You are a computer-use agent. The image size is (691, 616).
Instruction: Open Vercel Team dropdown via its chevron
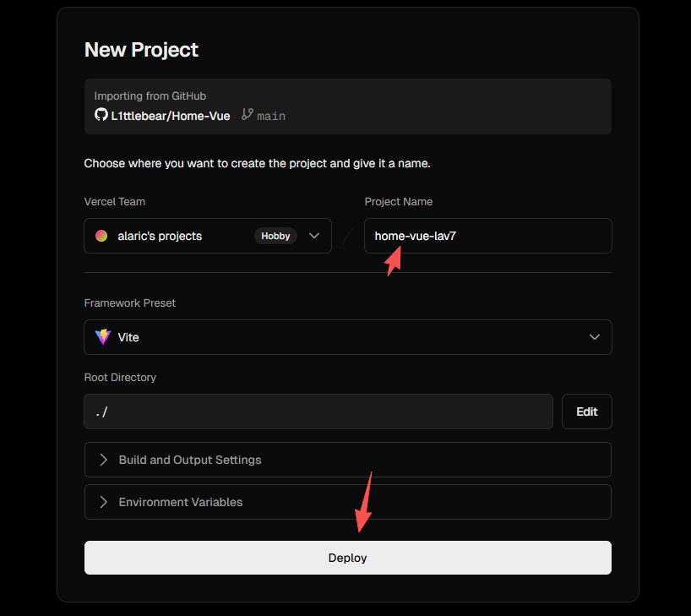(314, 236)
